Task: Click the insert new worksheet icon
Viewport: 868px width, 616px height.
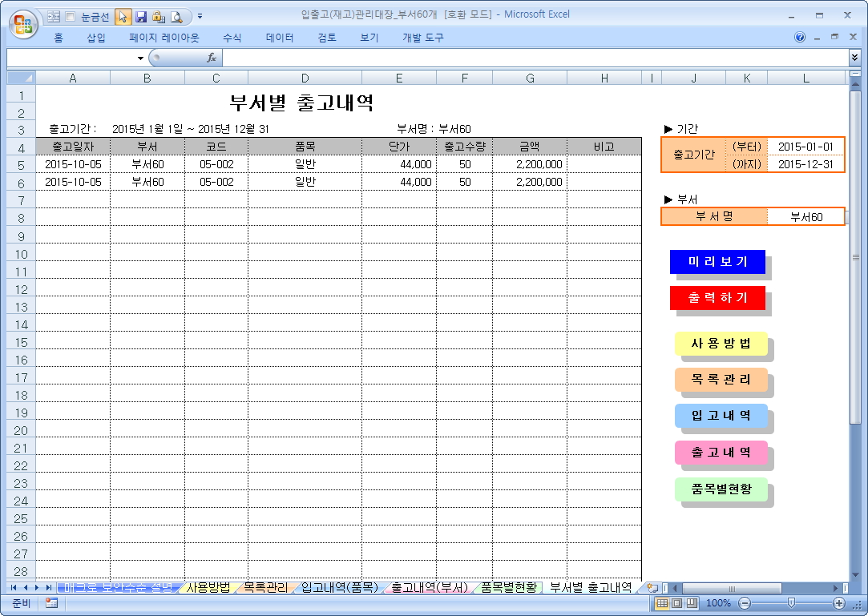Action: click(652, 588)
